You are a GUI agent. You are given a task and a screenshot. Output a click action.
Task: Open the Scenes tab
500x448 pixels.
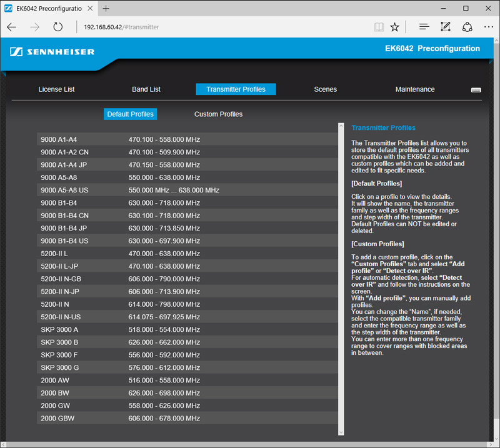325,89
